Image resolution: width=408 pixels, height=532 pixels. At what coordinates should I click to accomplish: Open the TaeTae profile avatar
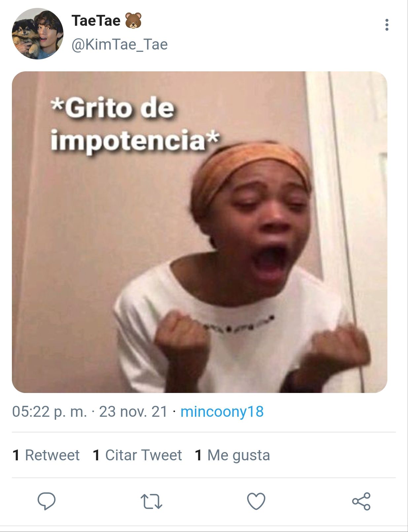37,34
